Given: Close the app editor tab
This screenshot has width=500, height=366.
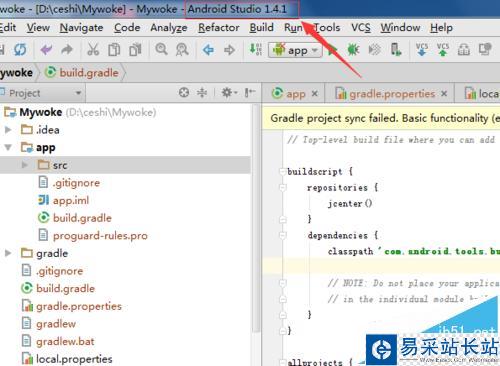Looking at the screenshot, I should (314, 94).
